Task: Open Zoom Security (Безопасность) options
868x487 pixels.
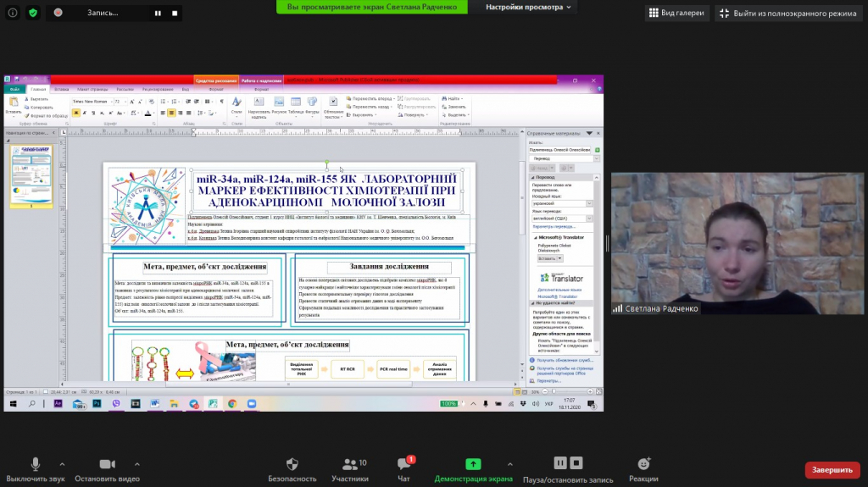Action: 292,470
